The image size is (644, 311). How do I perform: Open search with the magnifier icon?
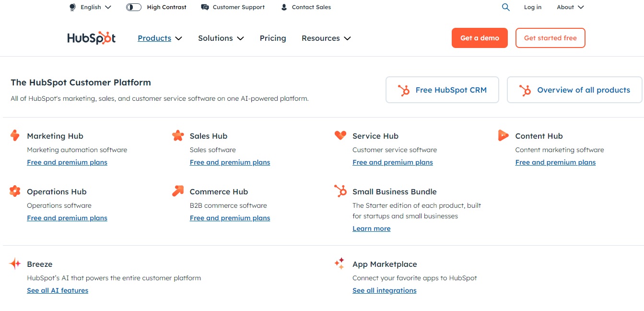pos(506,7)
